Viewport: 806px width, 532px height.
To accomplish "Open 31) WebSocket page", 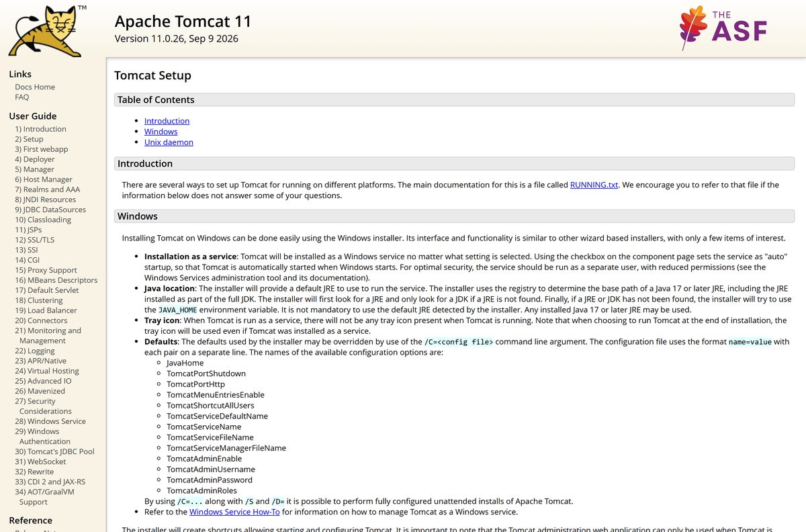I will [40, 461].
